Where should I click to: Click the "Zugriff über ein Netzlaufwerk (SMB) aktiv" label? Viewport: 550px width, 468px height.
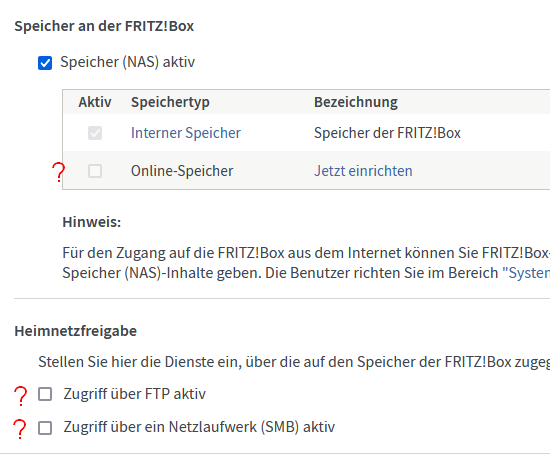tap(199, 427)
